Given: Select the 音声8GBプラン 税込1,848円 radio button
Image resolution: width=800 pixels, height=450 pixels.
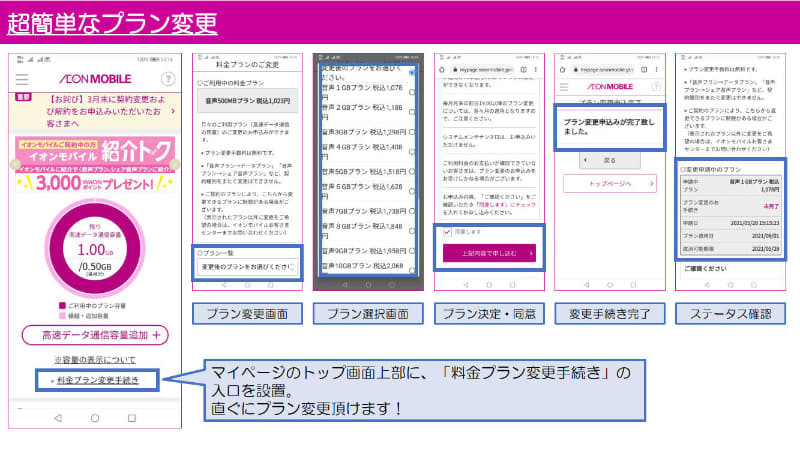Looking at the screenshot, I should pyautogui.click(x=412, y=231).
